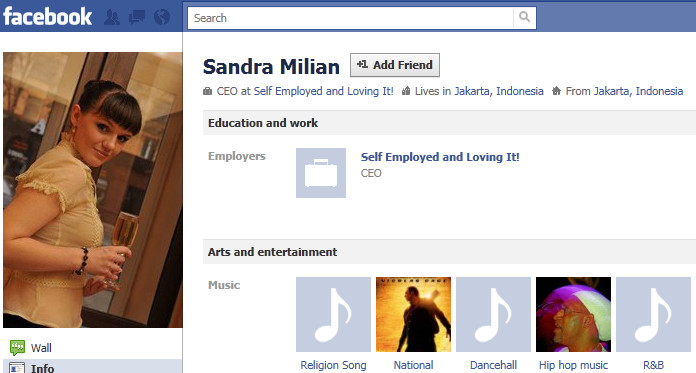Open Self Employed and Loving It! employer link

coord(440,157)
